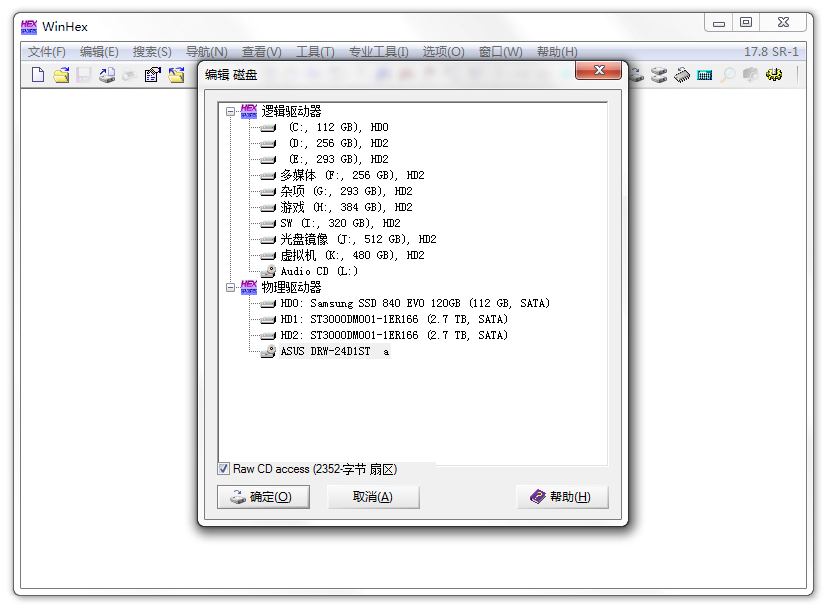Viewport: 832px width, 615px height.
Task: Open the 工具(T) menu
Action: [315, 52]
